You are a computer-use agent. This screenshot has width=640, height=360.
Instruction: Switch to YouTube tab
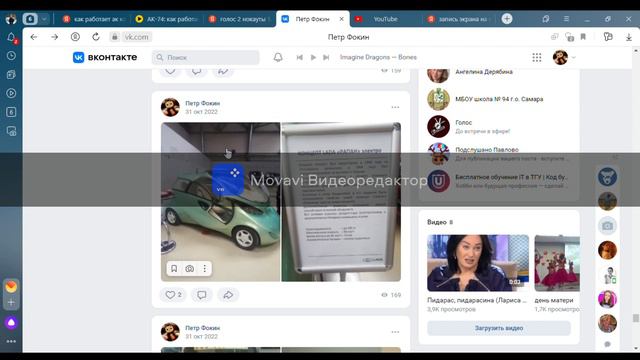[x=385, y=19]
